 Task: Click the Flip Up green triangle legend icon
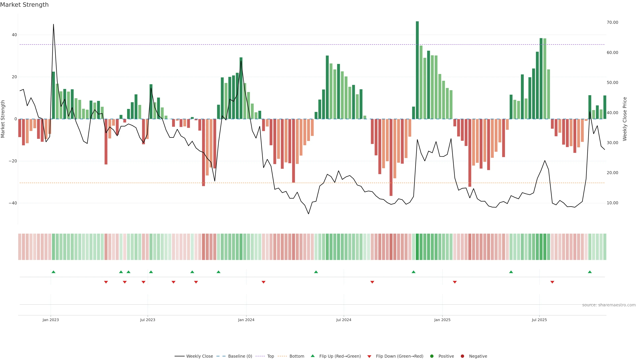tap(312, 356)
